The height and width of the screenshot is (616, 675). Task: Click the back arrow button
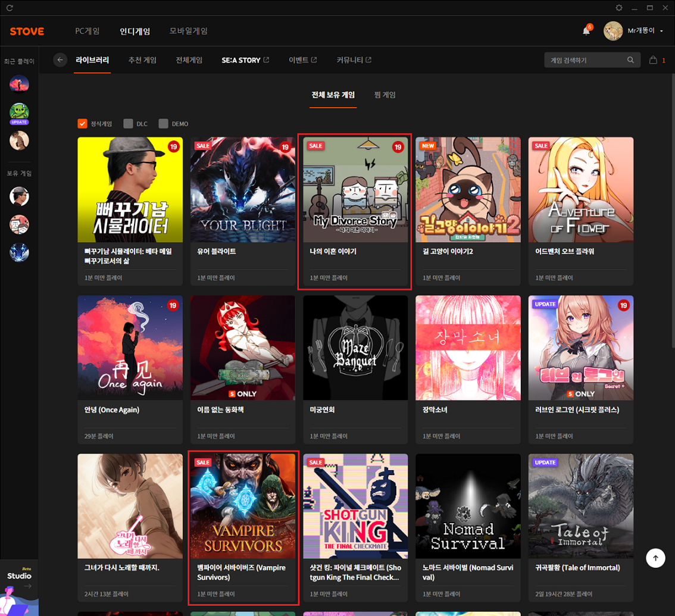(60, 60)
